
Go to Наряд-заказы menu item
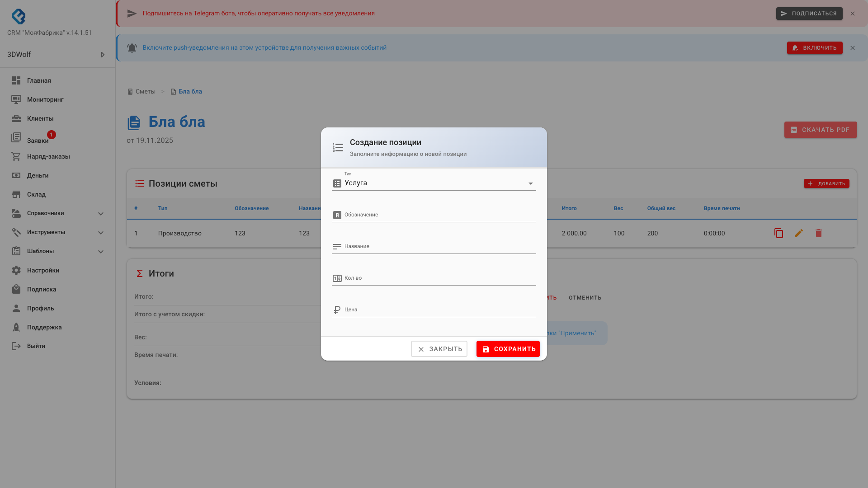pyautogui.click(x=48, y=156)
